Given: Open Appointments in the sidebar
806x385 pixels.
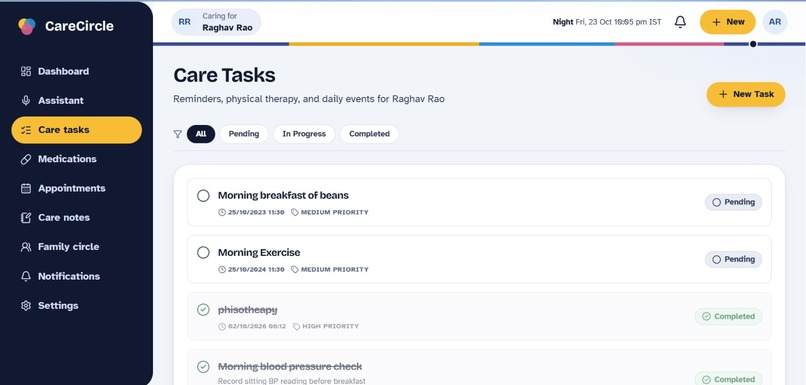Looking at the screenshot, I should pyautogui.click(x=76, y=189).
